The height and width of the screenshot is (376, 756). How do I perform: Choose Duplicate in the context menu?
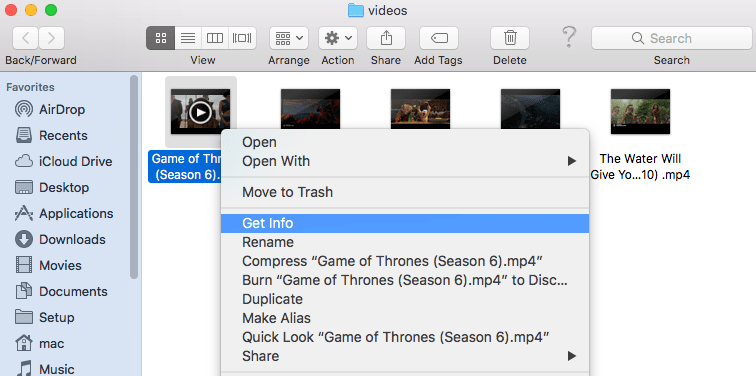(x=405, y=299)
